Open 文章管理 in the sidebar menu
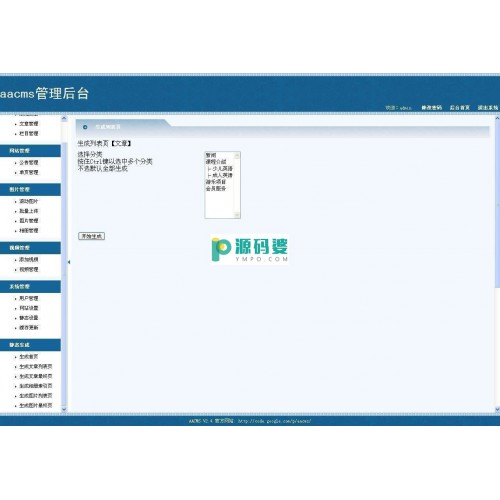The image size is (500, 500). [29, 124]
